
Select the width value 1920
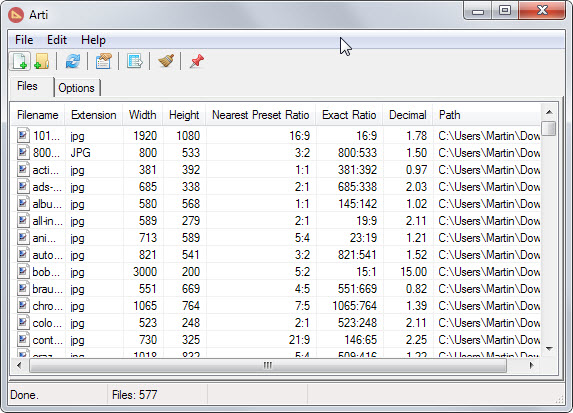[x=145, y=136]
